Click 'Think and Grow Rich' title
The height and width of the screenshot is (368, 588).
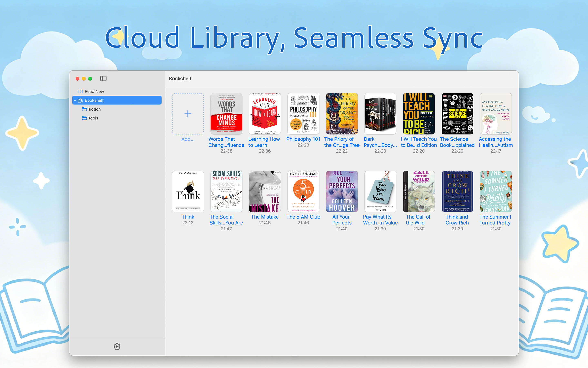[x=457, y=220]
